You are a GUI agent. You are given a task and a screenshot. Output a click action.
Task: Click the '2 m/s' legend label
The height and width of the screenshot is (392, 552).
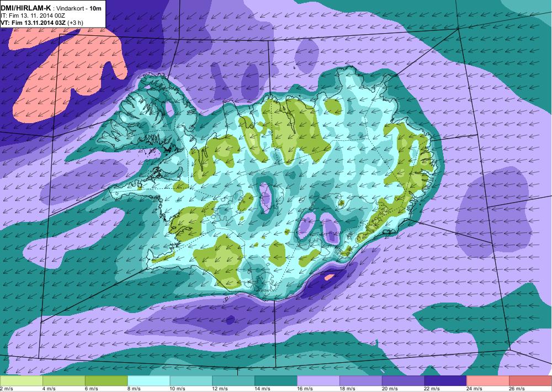tap(6, 389)
